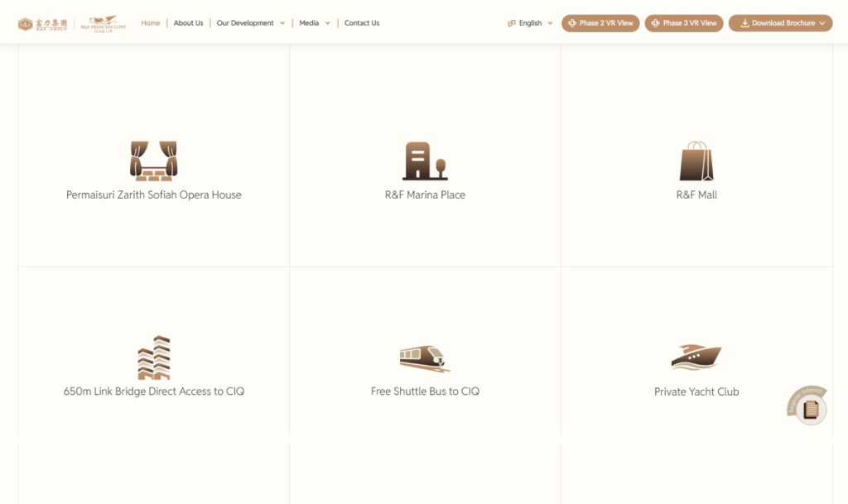Expand the Our Development chevron
Image resolution: width=848 pixels, height=504 pixels.
[x=282, y=23]
